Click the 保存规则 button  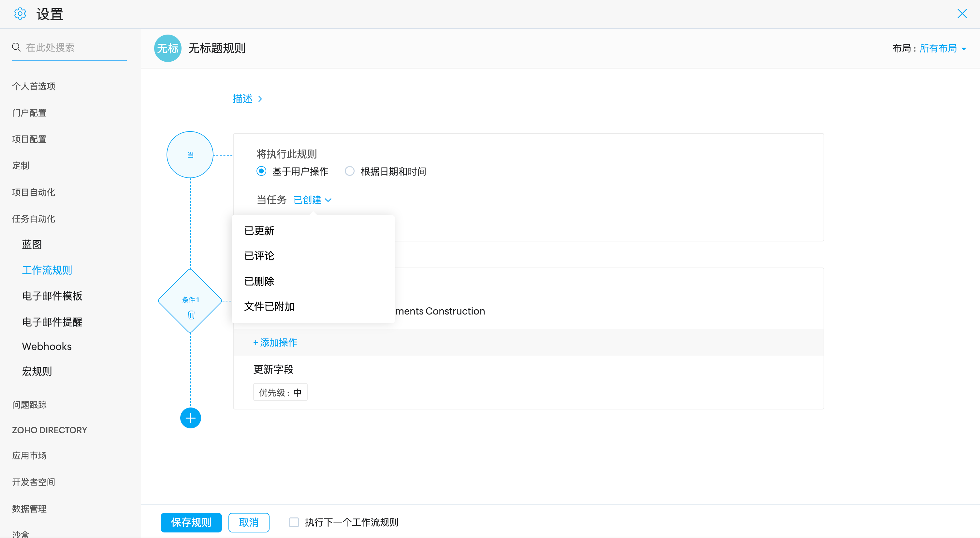coord(191,522)
